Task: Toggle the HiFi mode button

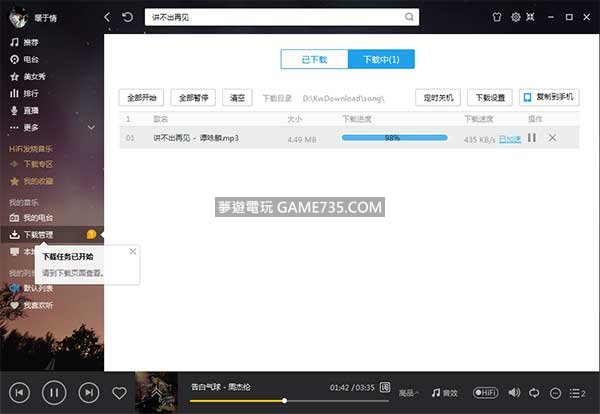Action: 486,393
